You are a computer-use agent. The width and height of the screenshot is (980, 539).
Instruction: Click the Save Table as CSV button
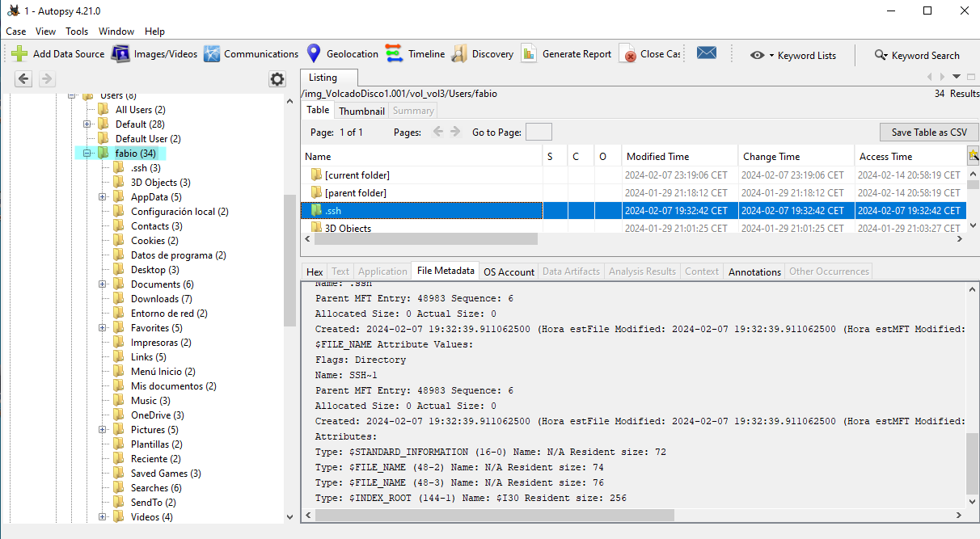[x=928, y=133]
